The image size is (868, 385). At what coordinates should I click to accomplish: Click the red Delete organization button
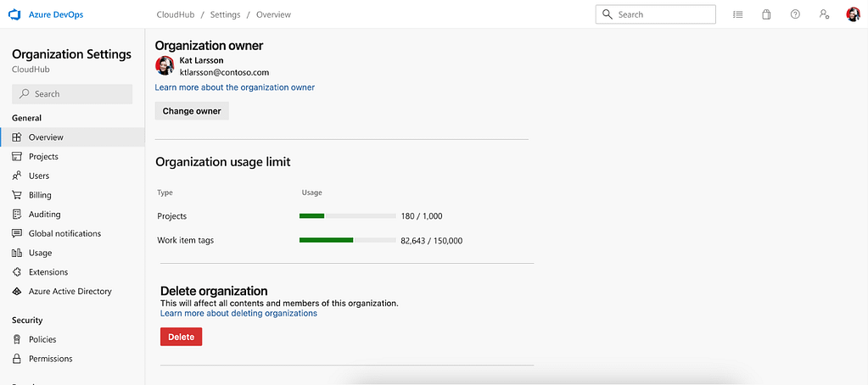181,337
